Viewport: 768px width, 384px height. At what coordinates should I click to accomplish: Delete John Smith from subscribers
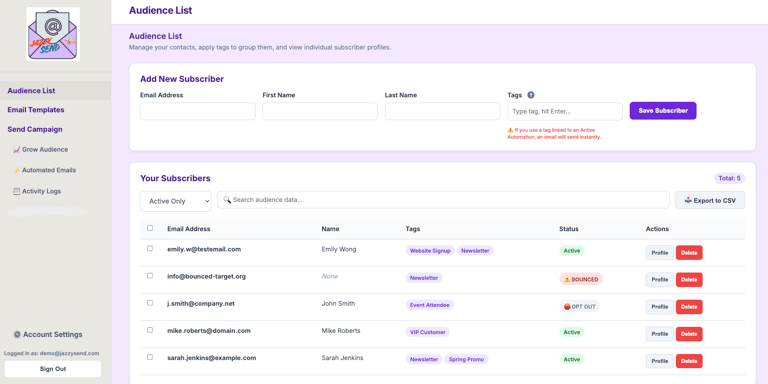pos(689,307)
